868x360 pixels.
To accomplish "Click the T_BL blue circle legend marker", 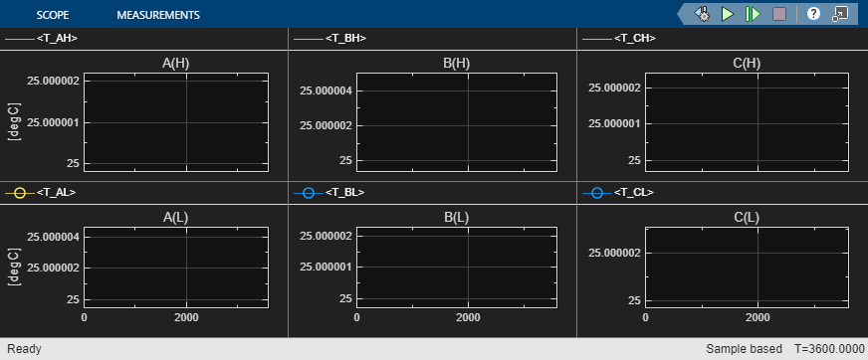I will point(309,193).
